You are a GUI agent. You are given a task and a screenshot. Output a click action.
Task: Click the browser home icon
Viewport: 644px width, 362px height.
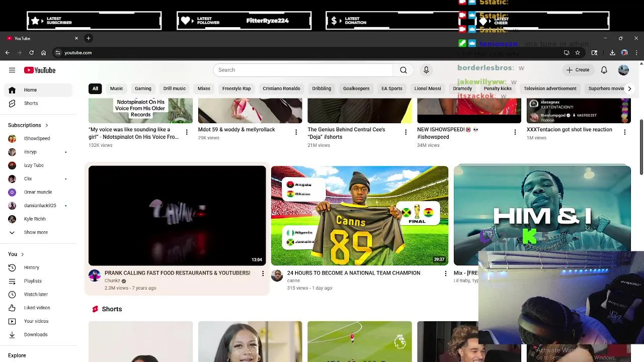point(44,52)
